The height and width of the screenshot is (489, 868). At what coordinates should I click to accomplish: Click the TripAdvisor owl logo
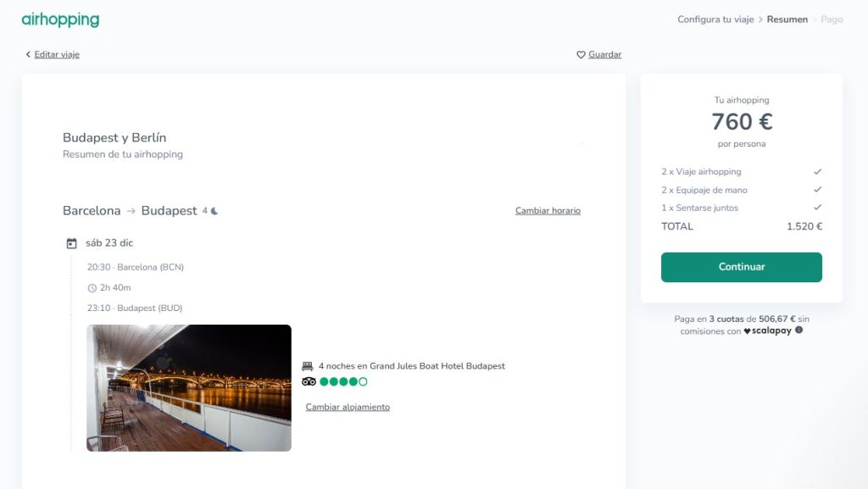click(309, 381)
